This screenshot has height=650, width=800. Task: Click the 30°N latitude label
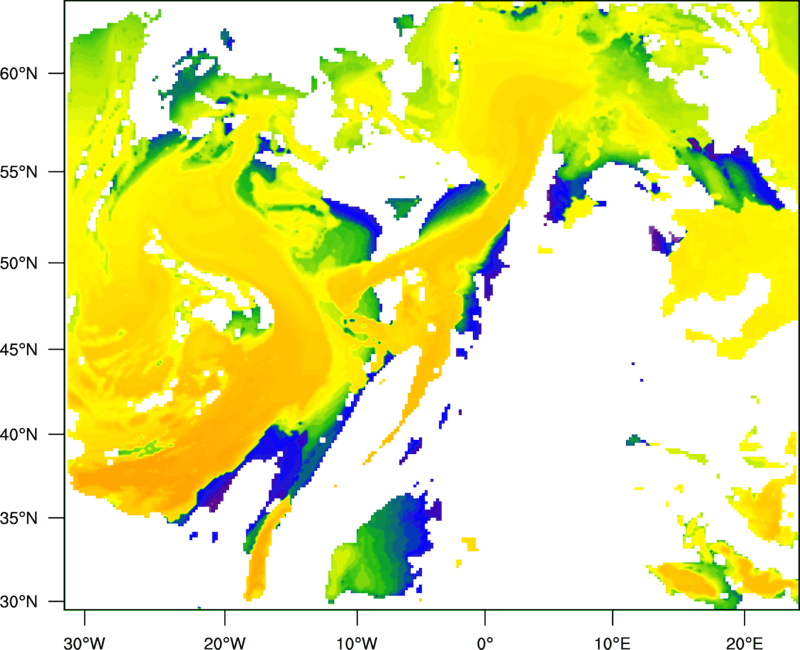[x=19, y=602]
